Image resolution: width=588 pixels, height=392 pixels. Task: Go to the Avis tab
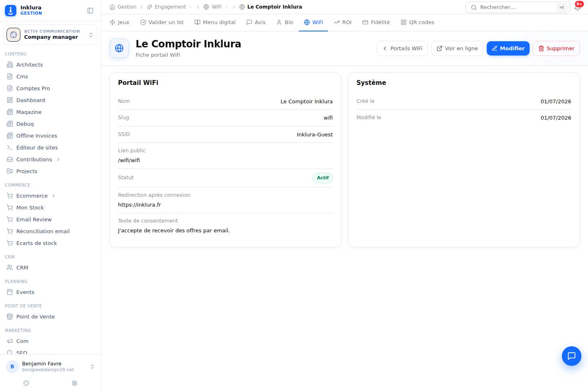click(256, 22)
